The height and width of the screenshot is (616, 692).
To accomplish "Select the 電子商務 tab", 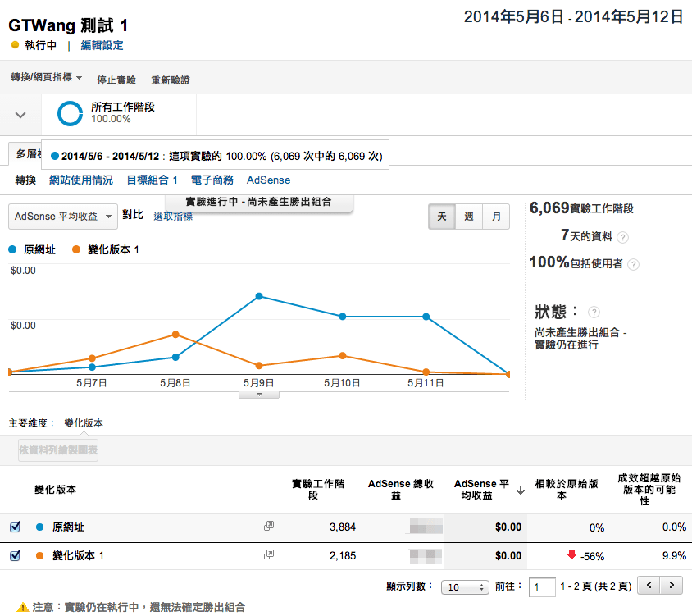I will click(212, 180).
